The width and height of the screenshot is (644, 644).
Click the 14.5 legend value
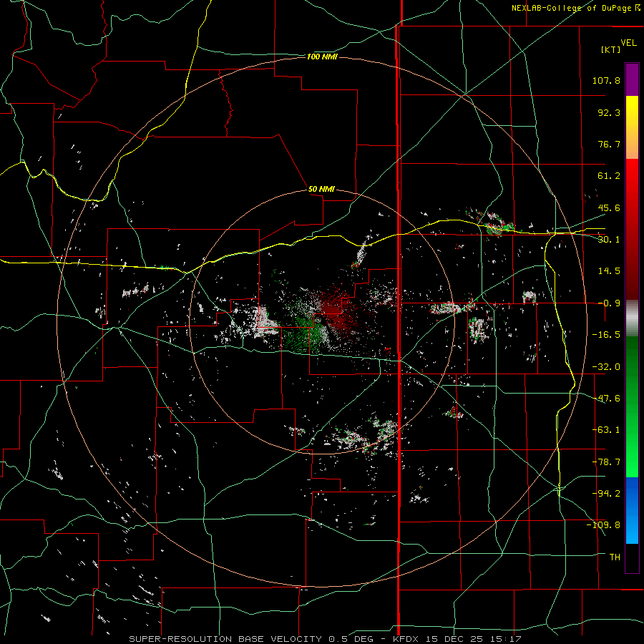point(609,271)
